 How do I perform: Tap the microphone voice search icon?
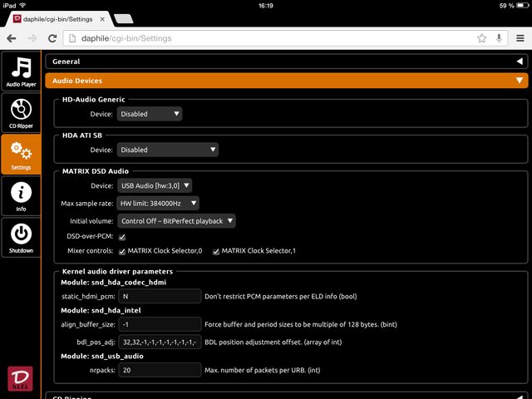(499, 38)
